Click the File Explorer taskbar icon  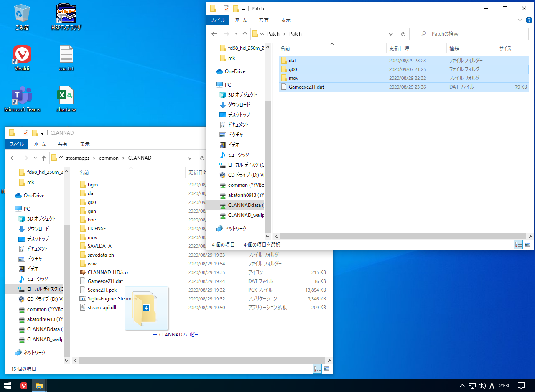click(39, 386)
